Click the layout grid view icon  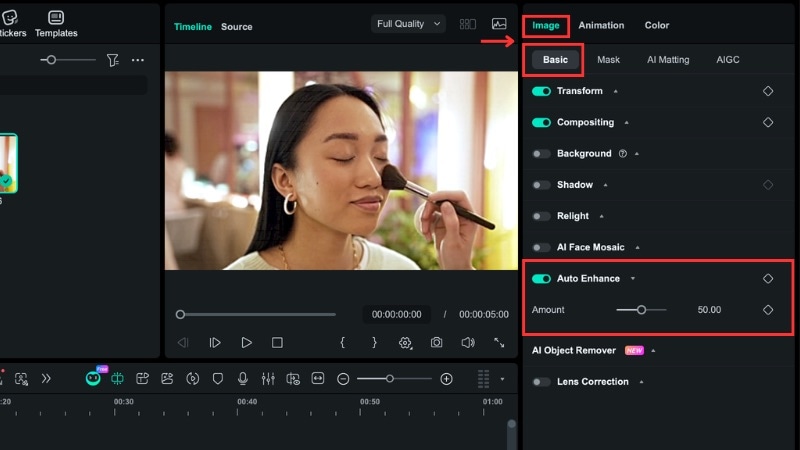[467, 24]
